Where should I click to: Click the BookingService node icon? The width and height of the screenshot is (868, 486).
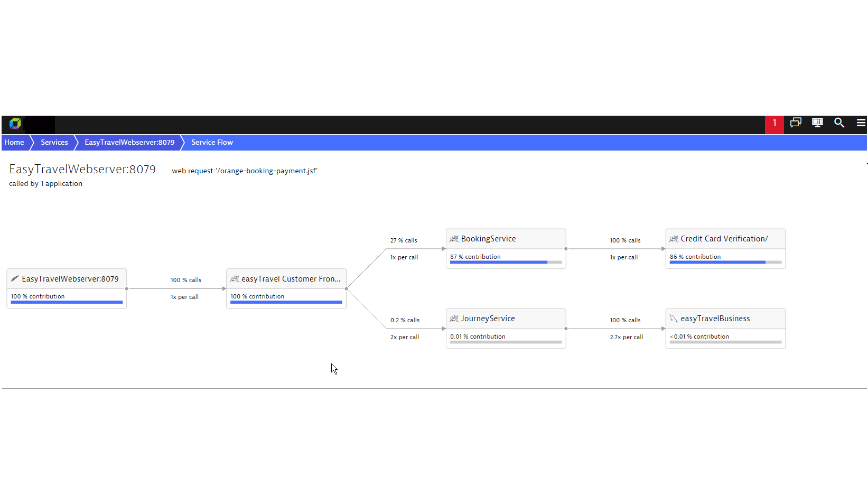pyautogui.click(x=454, y=239)
